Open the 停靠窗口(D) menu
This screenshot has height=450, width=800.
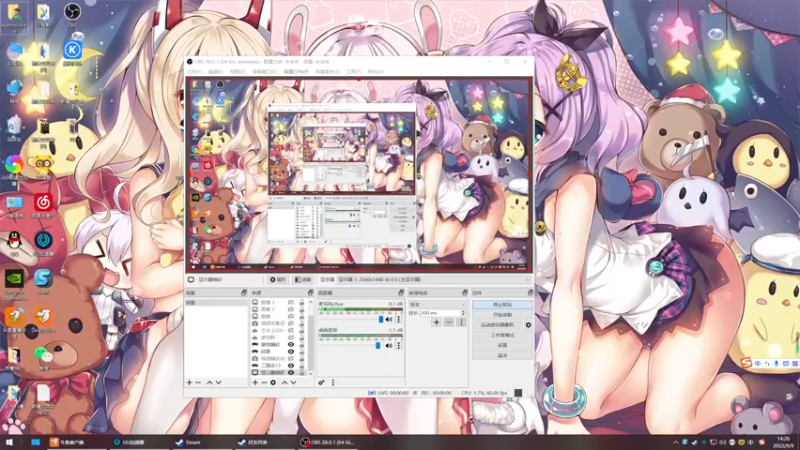tap(265, 72)
